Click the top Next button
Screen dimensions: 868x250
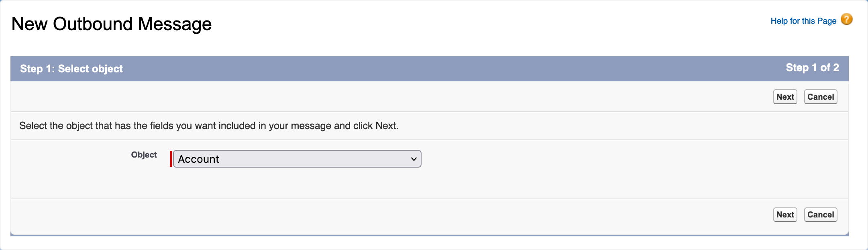point(785,97)
